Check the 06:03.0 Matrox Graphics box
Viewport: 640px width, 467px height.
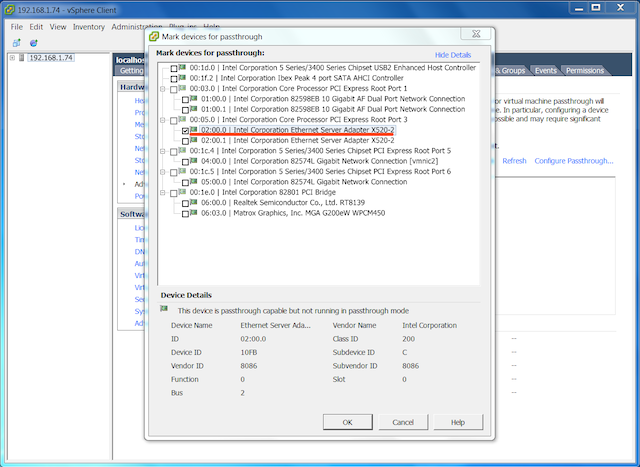tap(185, 213)
